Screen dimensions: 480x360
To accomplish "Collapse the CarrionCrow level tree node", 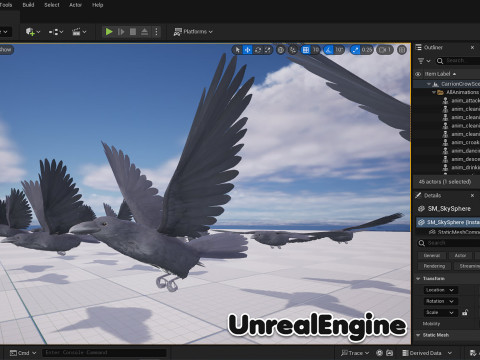I will click(x=429, y=84).
